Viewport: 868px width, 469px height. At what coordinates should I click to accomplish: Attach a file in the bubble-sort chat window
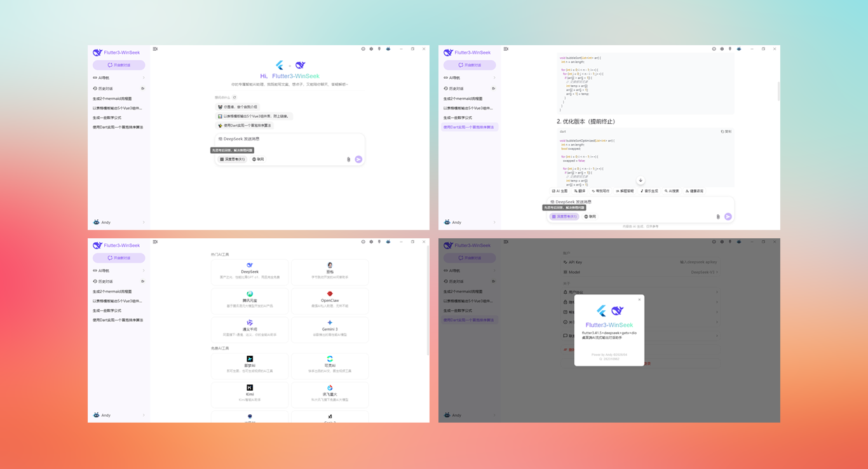coord(718,217)
